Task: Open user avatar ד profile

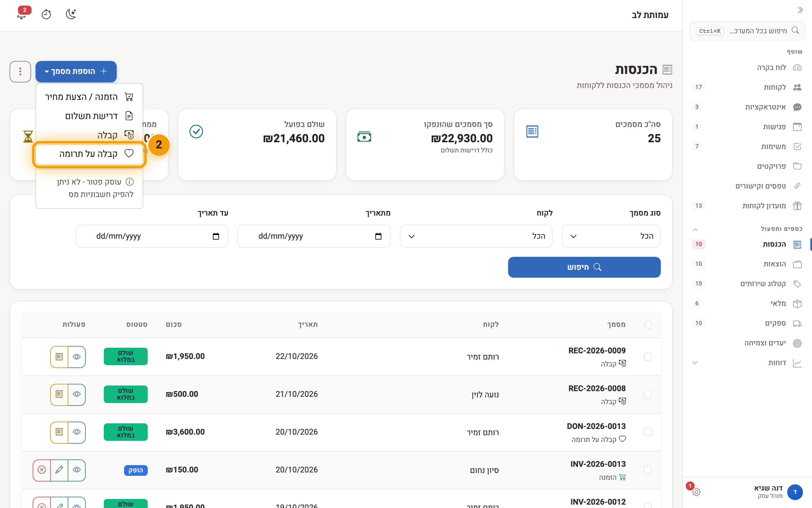Action: coord(795,492)
